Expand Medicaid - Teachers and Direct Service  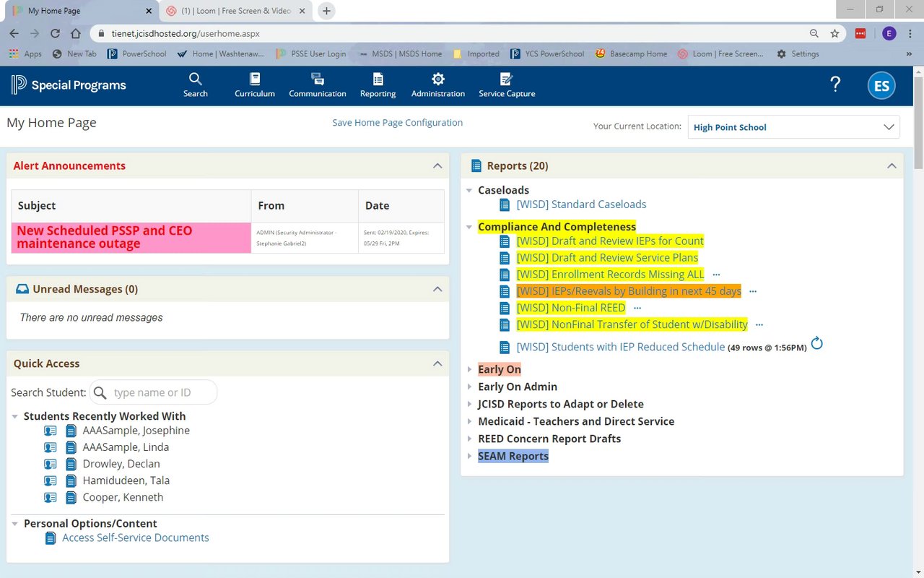[469, 421]
